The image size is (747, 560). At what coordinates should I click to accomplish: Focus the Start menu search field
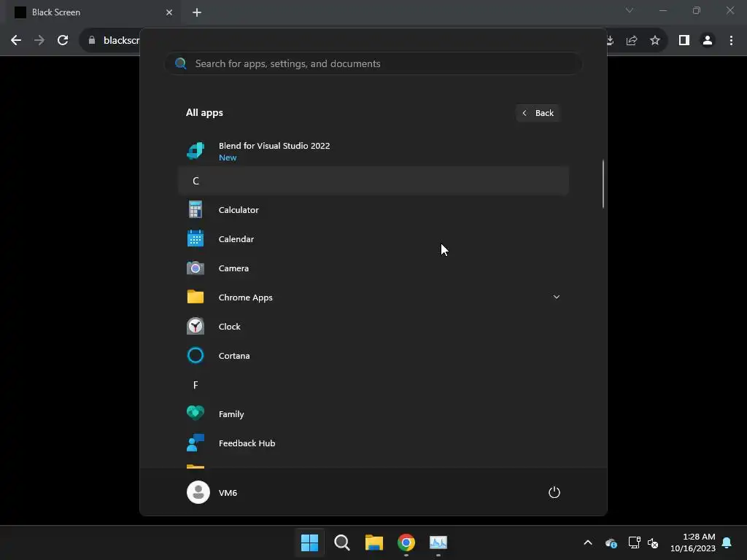(x=373, y=63)
